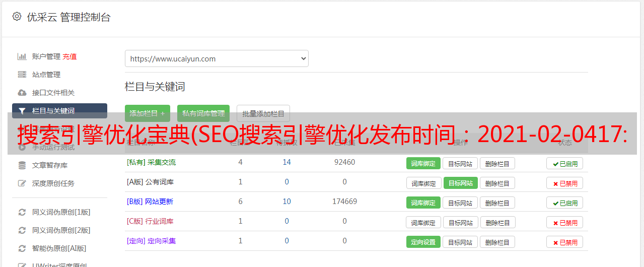This screenshot has height=267, width=644.
Task: Open 深度原创任务 in the sidebar
Action: point(53,183)
